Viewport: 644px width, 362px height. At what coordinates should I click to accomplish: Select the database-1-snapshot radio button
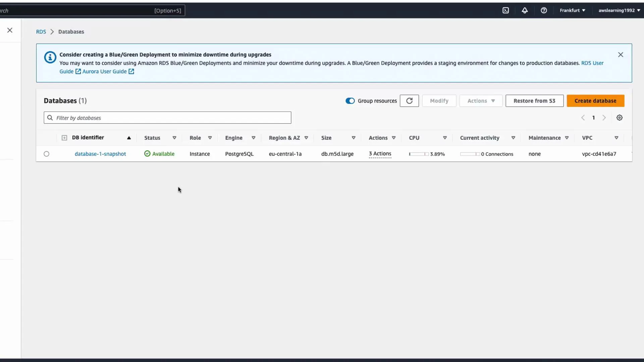click(46, 154)
